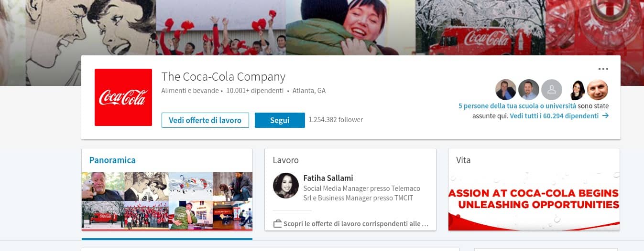Open the dark-haired woman's employee avatar
This screenshot has width=644, height=251.
click(577, 90)
